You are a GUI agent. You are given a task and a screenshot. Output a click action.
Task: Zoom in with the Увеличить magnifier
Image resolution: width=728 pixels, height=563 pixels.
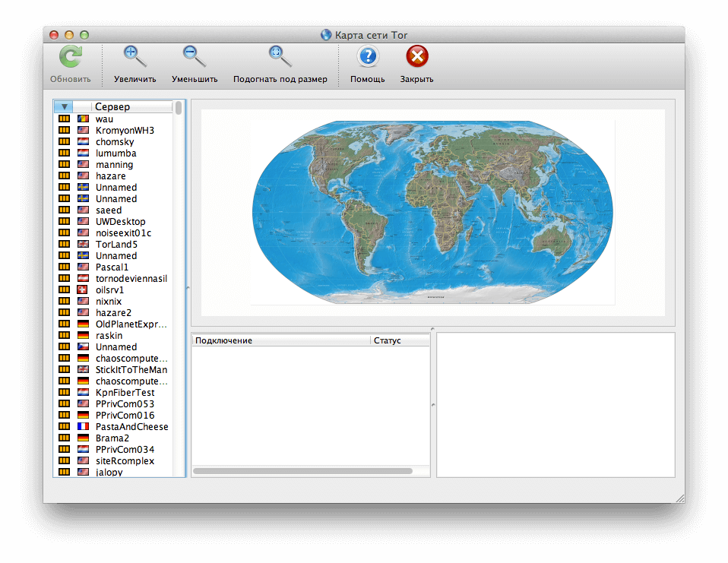point(135,57)
